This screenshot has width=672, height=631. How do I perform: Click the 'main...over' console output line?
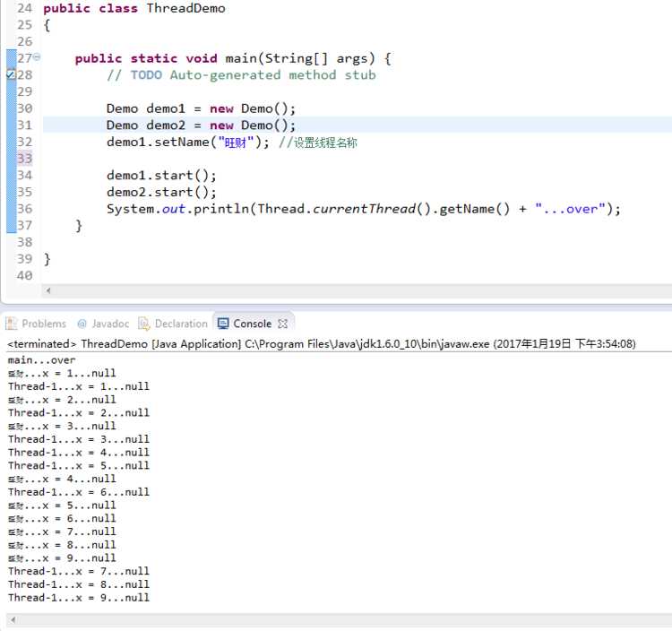coord(41,360)
